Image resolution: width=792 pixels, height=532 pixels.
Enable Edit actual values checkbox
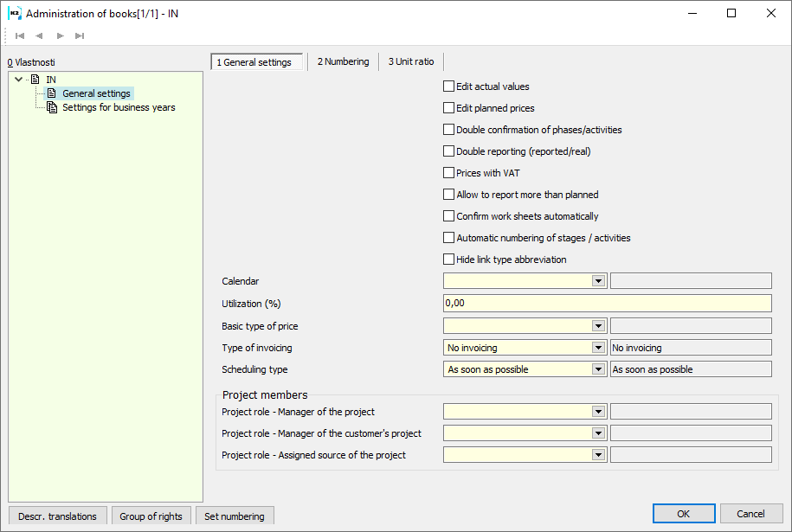(448, 87)
